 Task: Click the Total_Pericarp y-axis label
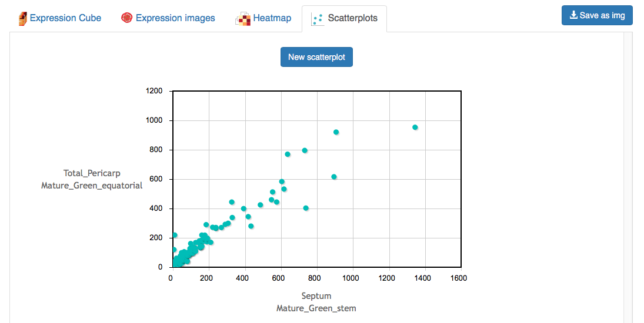[92, 173]
